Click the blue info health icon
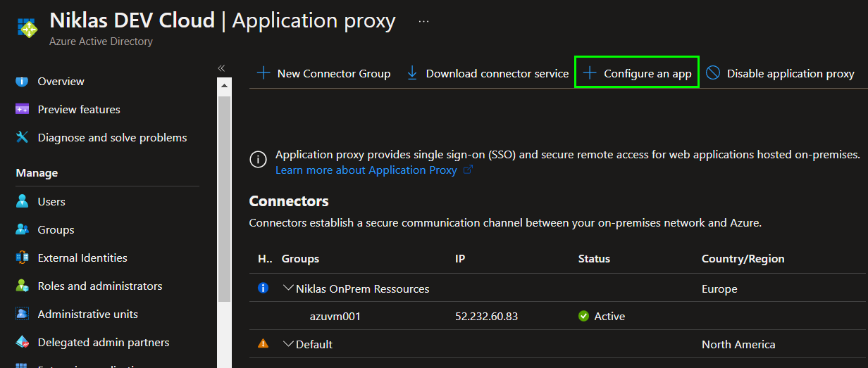The image size is (868, 368). point(263,288)
